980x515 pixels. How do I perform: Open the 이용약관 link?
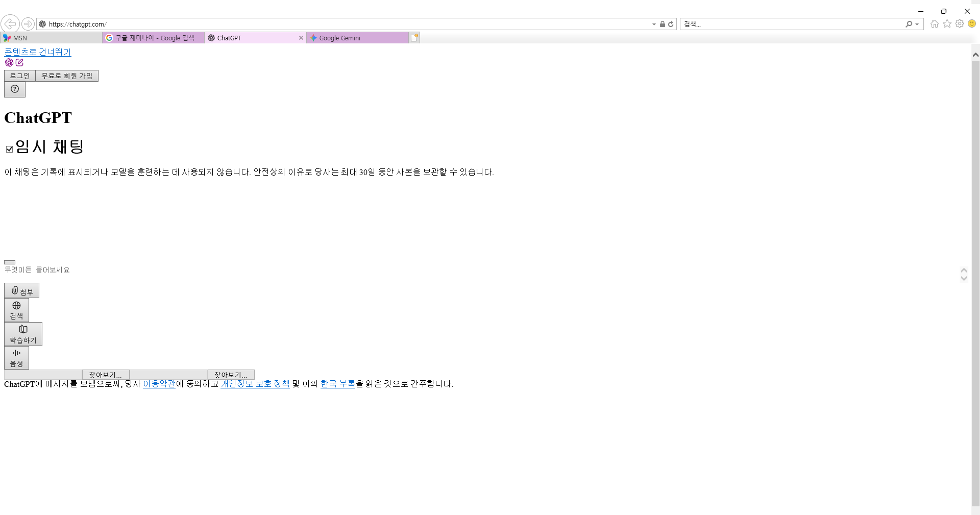(159, 384)
